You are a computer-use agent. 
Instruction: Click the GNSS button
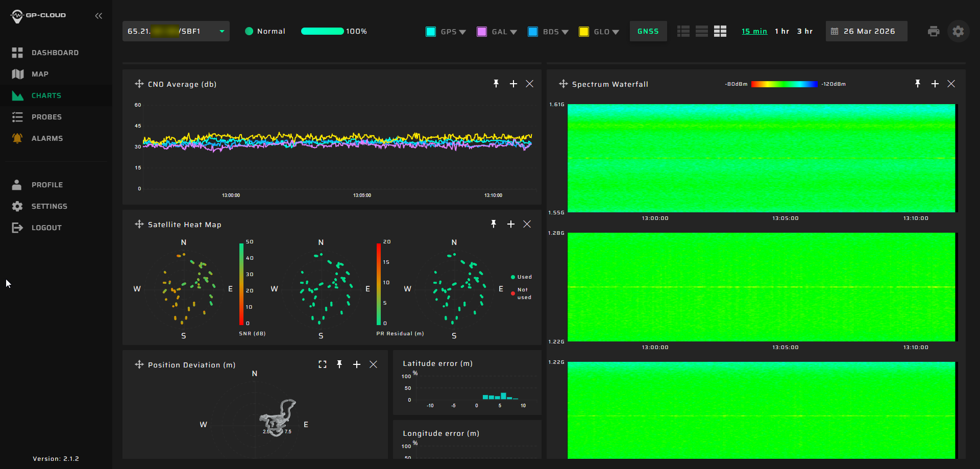tap(648, 31)
